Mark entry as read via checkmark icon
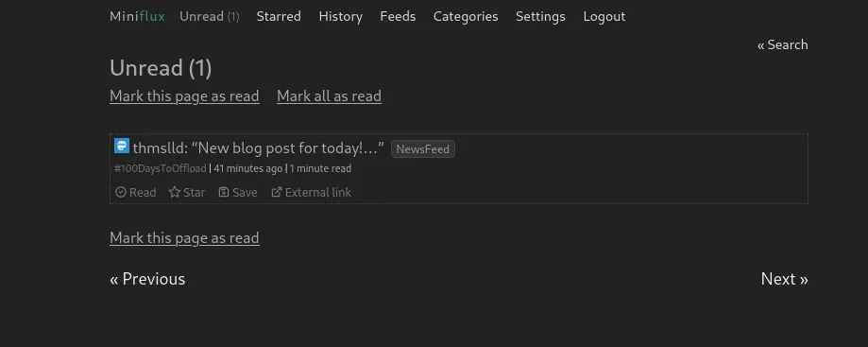This screenshot has width=868, height=347. (x=121, y=192)
